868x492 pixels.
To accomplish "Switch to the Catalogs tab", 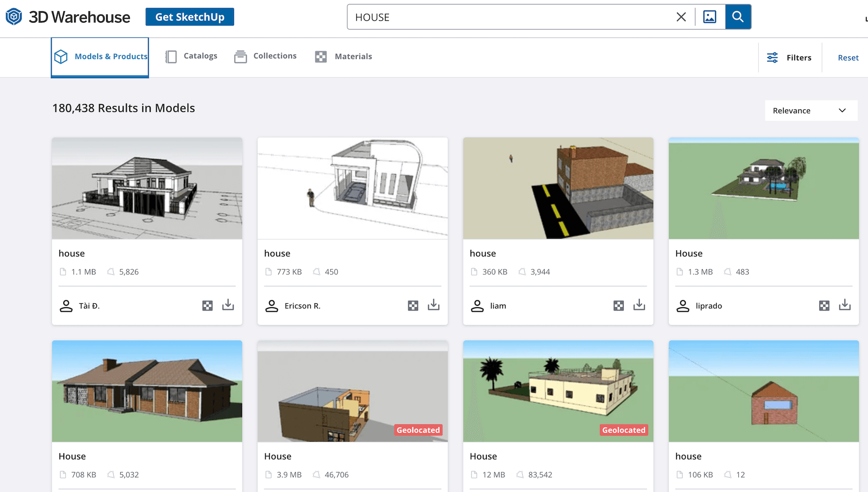I will (x=191, y=56).
